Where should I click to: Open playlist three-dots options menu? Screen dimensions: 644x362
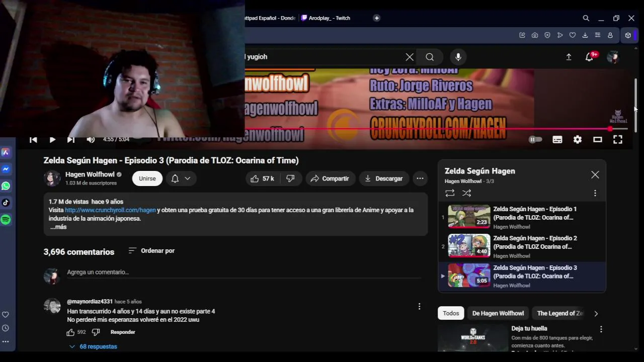pyautogui.click(x=595, y=193)
